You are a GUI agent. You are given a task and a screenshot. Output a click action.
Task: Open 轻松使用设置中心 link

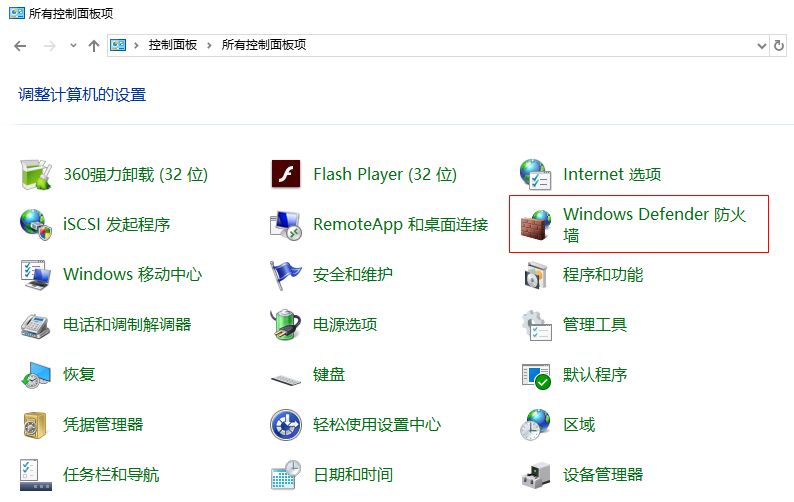pos(377,424)
